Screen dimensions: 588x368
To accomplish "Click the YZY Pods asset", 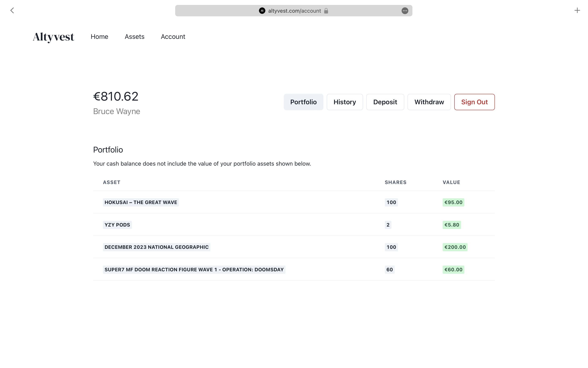I will click(117, 225).
